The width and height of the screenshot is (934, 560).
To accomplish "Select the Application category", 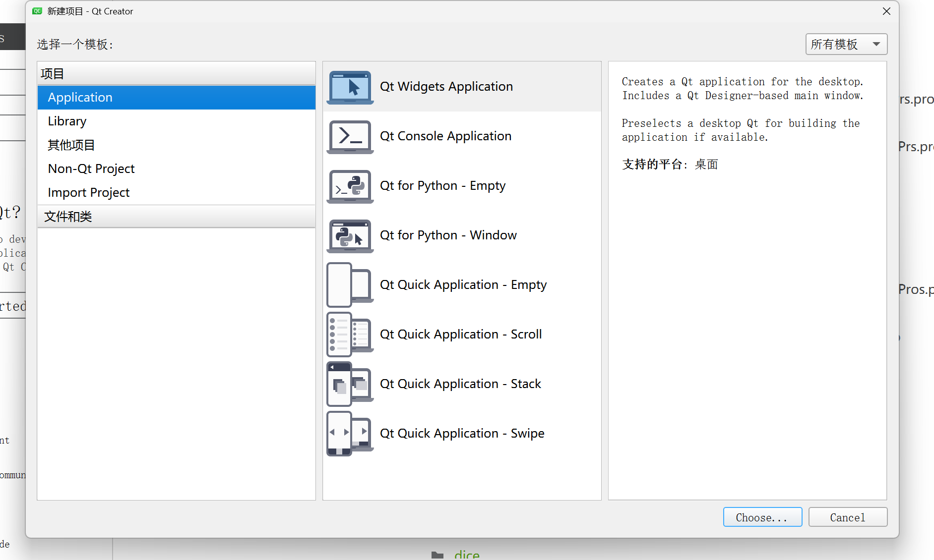I will coord(177,97).
